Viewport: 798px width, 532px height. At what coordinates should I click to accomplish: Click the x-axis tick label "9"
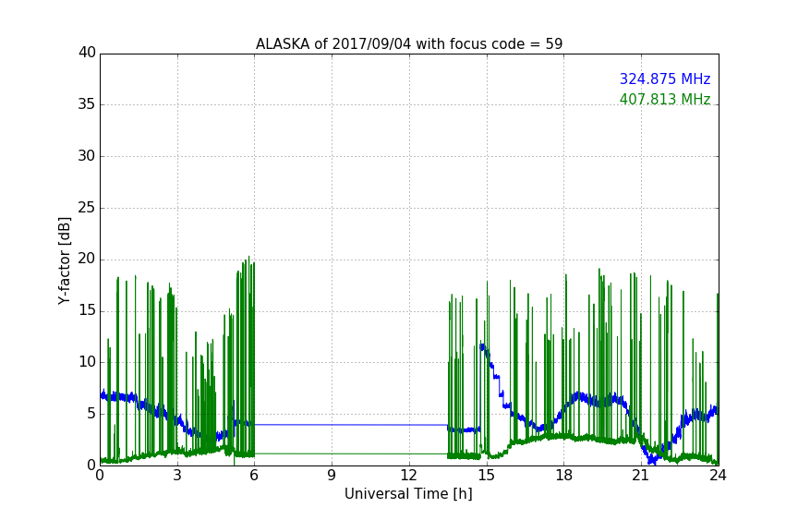click(332, 476)
